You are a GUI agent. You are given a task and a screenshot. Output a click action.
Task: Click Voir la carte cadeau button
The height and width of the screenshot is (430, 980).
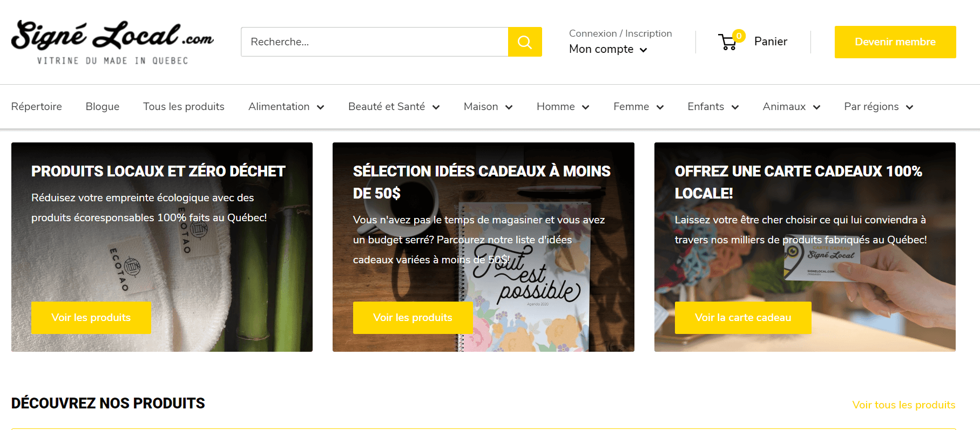click(x=742, y=318)
